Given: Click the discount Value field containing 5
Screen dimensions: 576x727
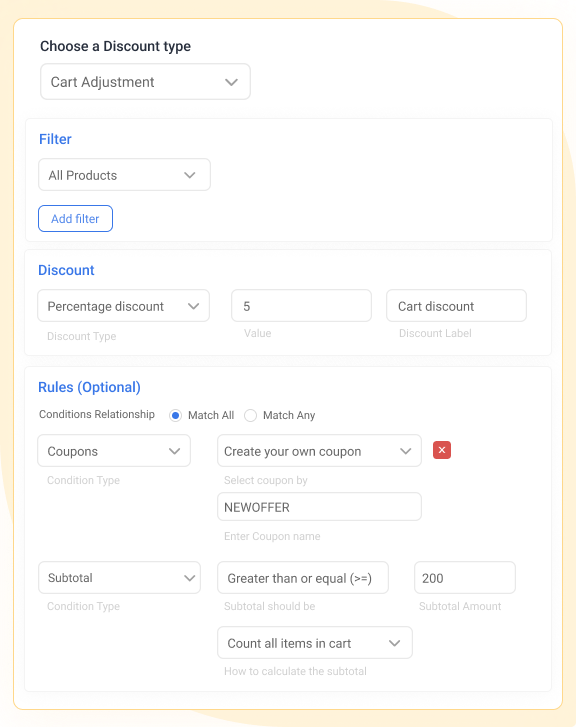Looking at the screenshot, I should [x=301, y=306].
